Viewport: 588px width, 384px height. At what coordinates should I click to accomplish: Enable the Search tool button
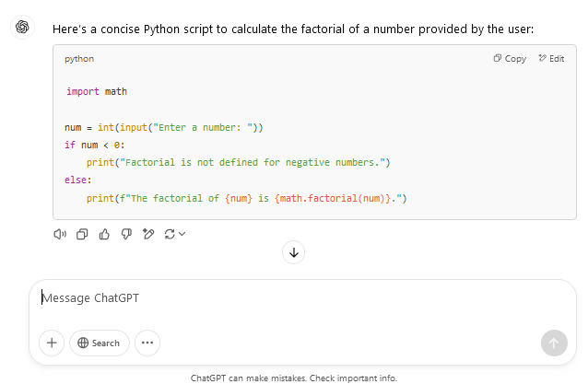100,343
